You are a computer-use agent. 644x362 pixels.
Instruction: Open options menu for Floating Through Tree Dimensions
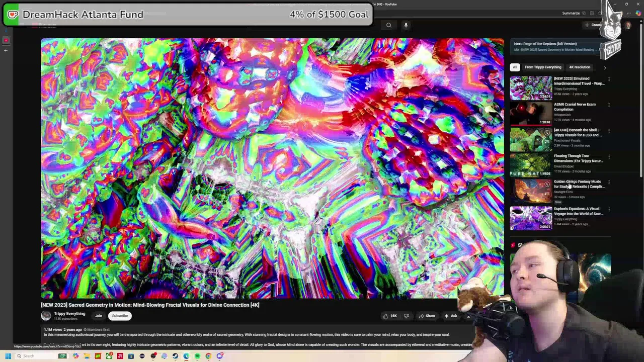click(x=609, y=156)
